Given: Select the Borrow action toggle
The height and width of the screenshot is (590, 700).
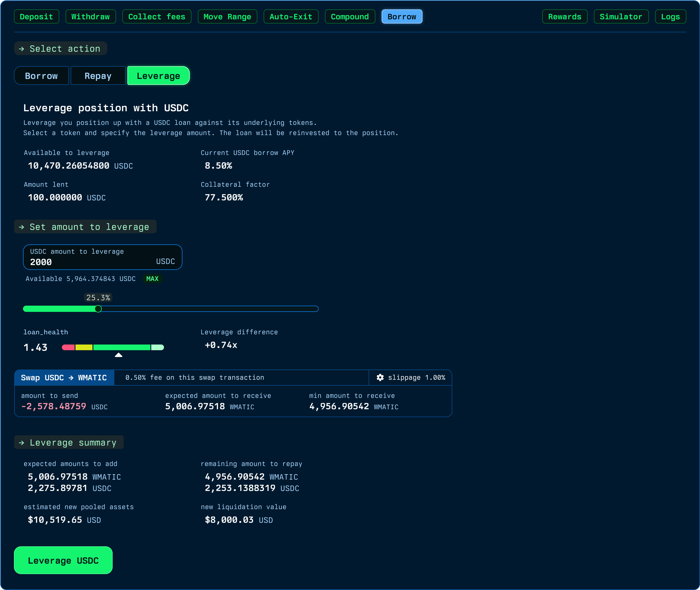Looking at the screenshot, I should pos(41,76).
